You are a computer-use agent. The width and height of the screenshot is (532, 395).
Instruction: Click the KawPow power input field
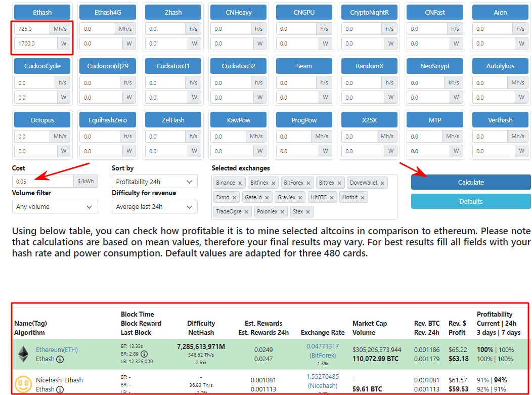coord(232,151)
